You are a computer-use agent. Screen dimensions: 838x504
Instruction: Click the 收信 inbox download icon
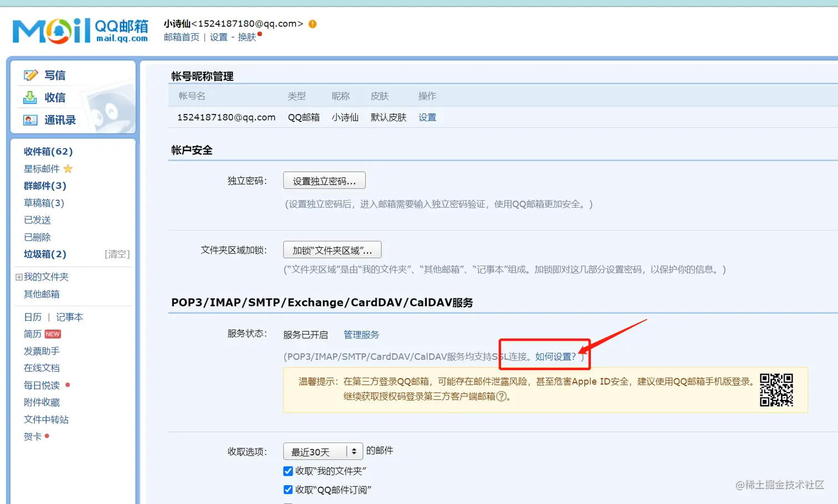tap(30, 97)
